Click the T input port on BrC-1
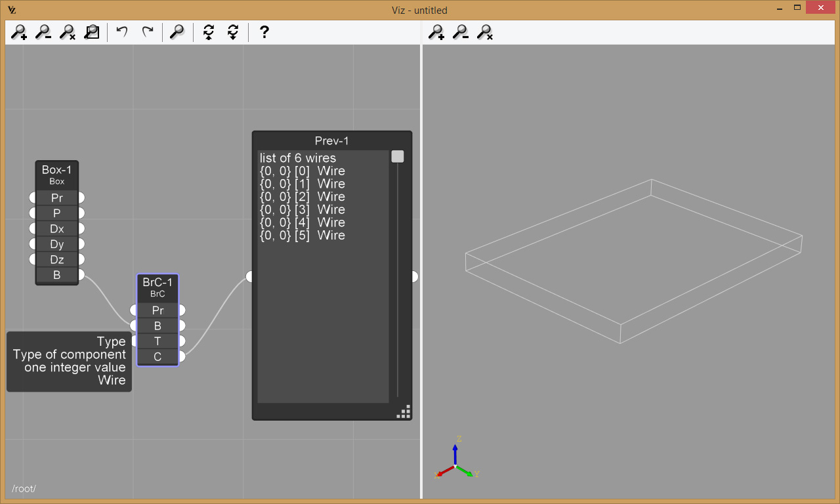 point(135,341)
